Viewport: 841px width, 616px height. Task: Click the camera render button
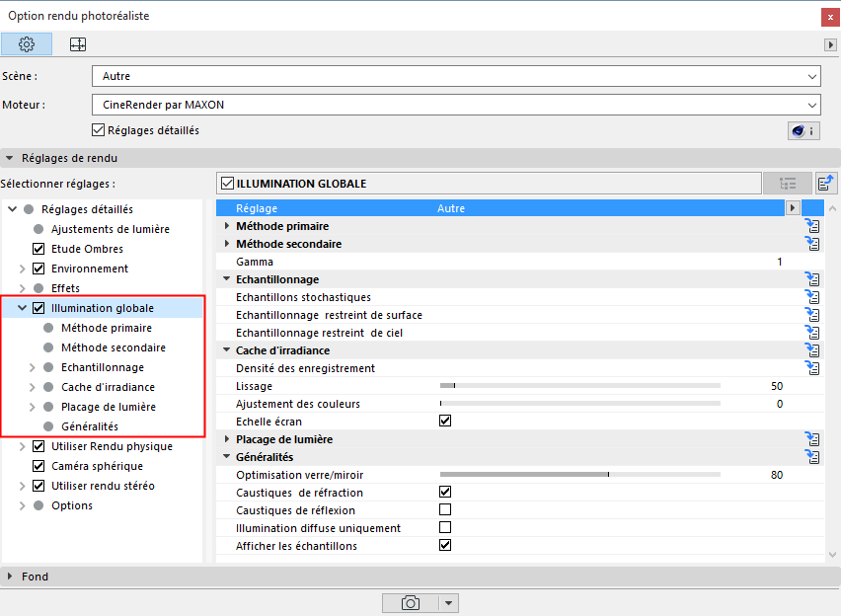pos(411,603)
